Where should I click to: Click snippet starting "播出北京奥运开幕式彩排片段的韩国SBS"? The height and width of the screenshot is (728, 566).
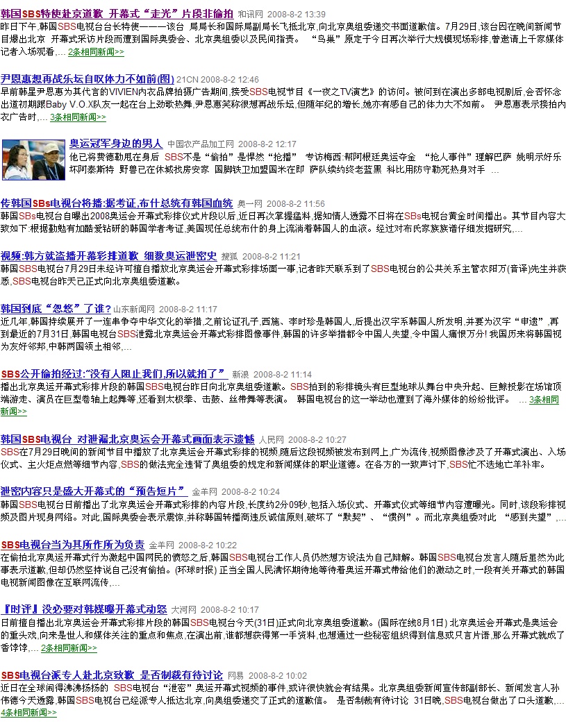tap(281, 393)
